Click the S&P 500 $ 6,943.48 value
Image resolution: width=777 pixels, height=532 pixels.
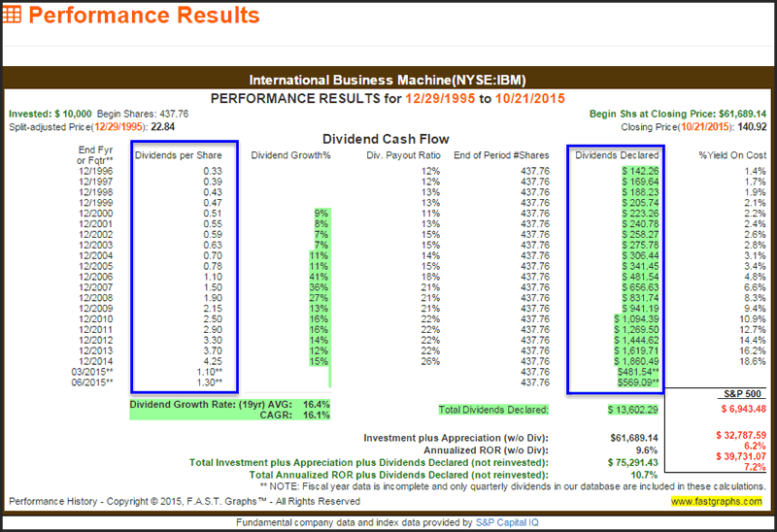(743, 409)
